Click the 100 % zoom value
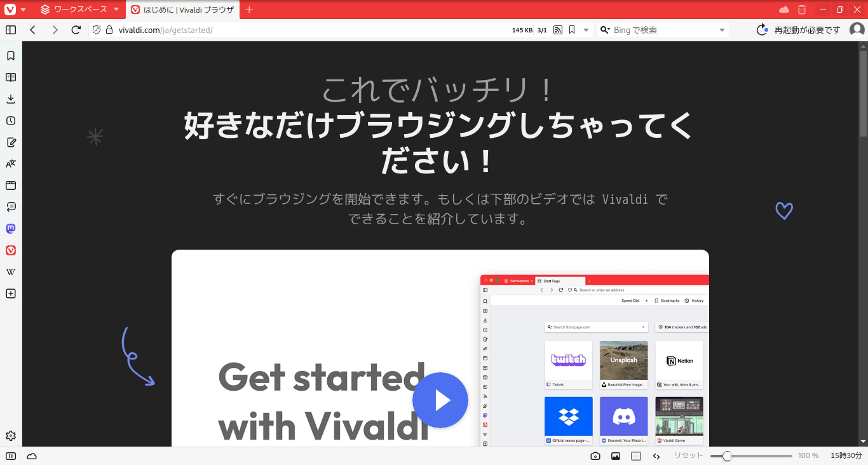Image resolution: width=868 pixels, height=465 pixels. click(808, 456)
